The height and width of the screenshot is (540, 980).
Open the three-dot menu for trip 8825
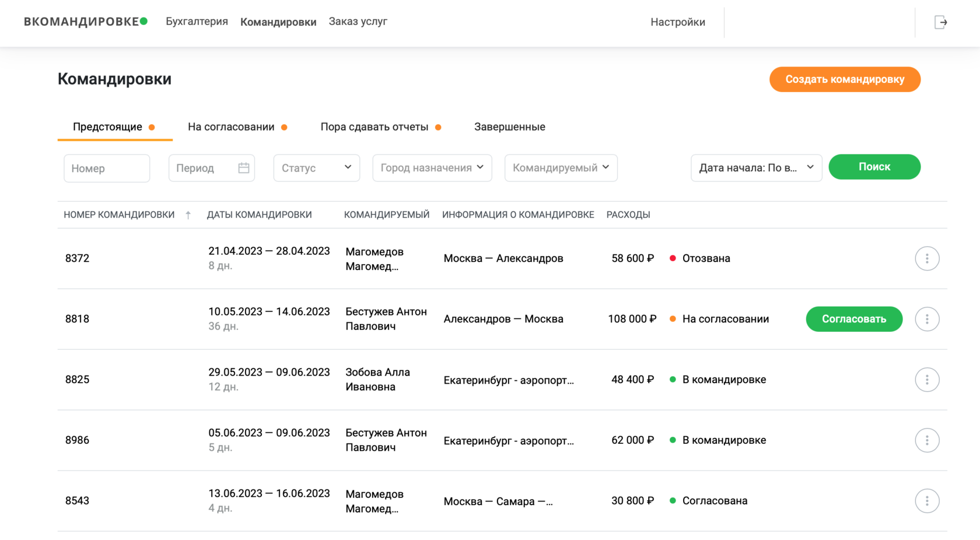click(927, 380)
